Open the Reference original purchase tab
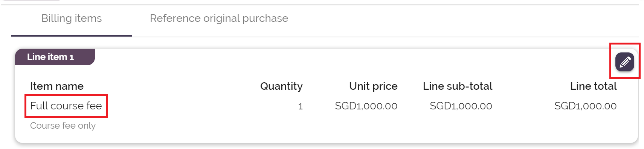644x149 pixels. point(219,18)
